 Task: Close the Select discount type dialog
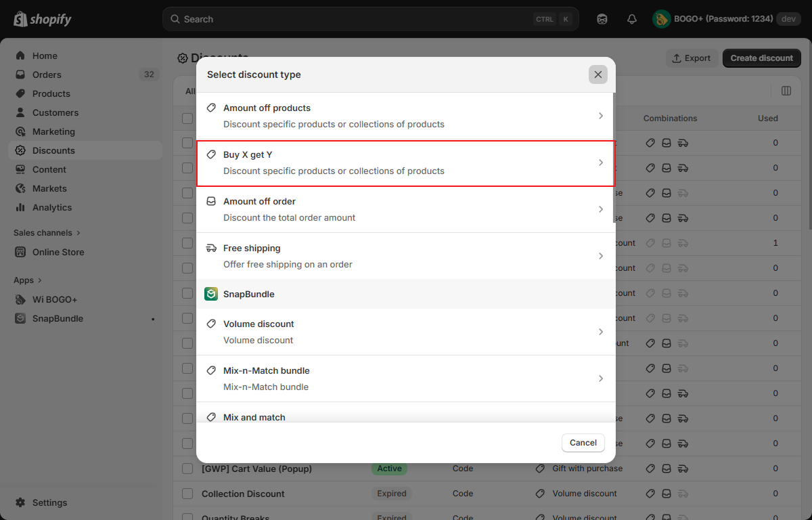(x=597, y=74)
